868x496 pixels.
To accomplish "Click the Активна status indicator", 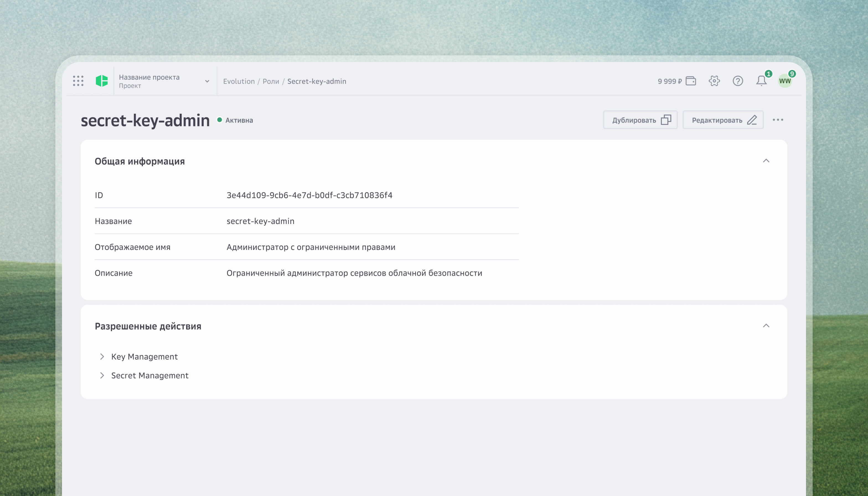I will click(235, 120).
